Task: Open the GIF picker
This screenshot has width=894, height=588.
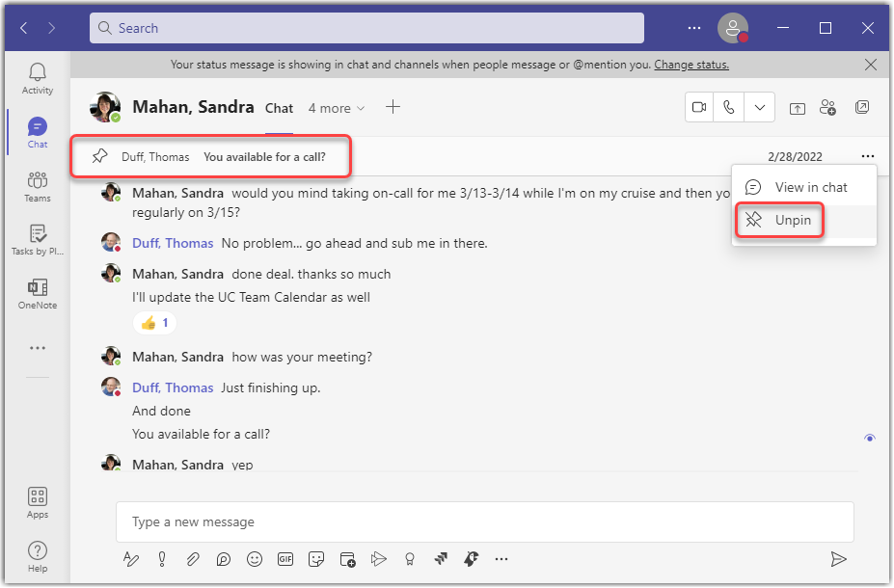Action: click(x=285, y=558)
